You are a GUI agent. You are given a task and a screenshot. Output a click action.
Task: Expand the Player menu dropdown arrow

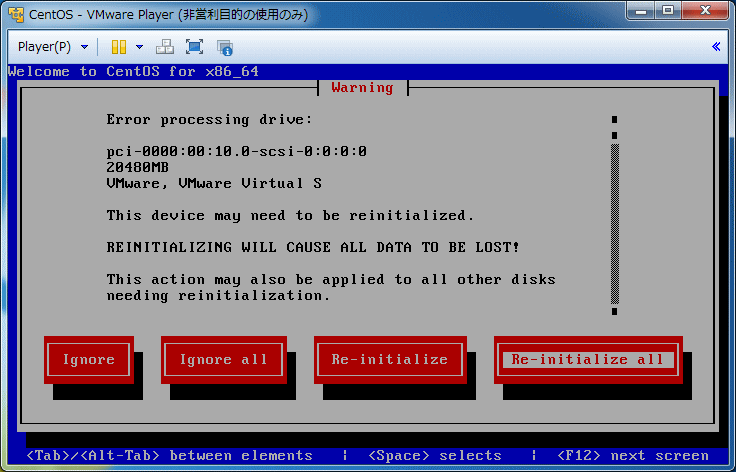tap(84, 47)
